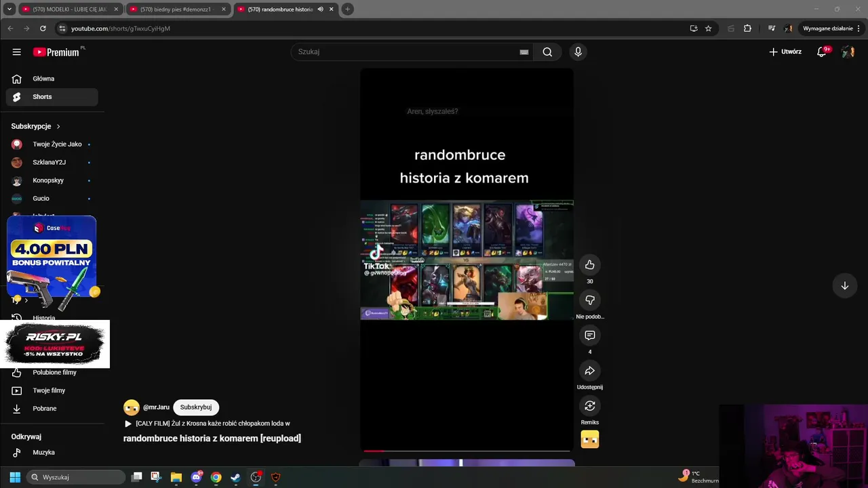Open Konopskyy subscription channel
Image resolution: width=868 pixels, height=488 pixels.
point(52,180)
